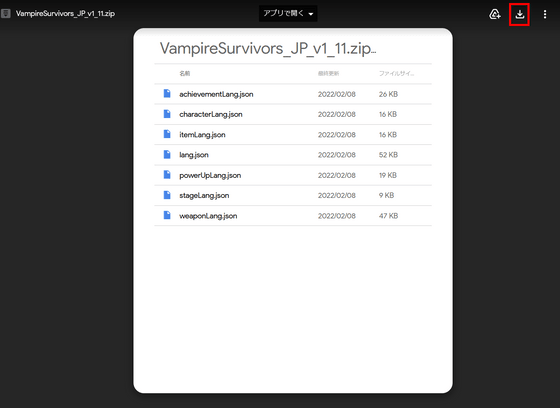Click the arrow on the アプリで開く button

[x=311, y=14]
